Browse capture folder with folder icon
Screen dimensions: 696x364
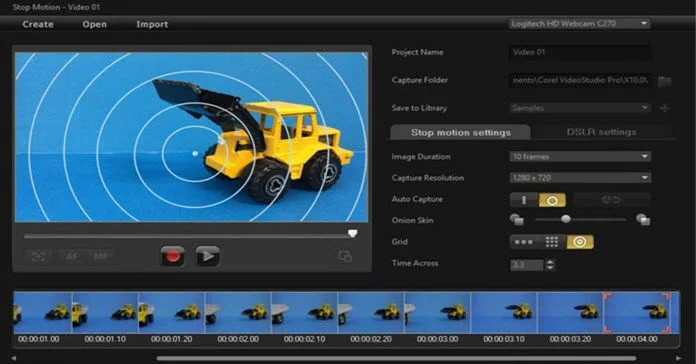pyautogui.click(x=664, y=81)
